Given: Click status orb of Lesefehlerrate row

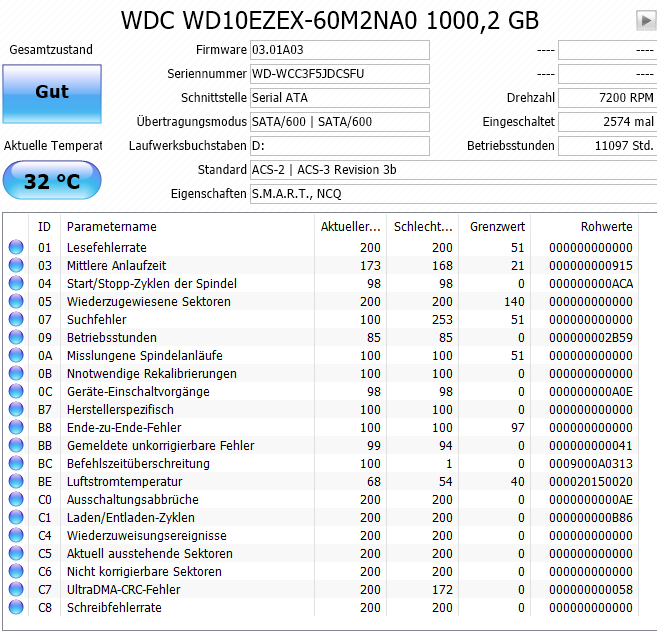Looking at the screenshot, I should click(16, 247).
